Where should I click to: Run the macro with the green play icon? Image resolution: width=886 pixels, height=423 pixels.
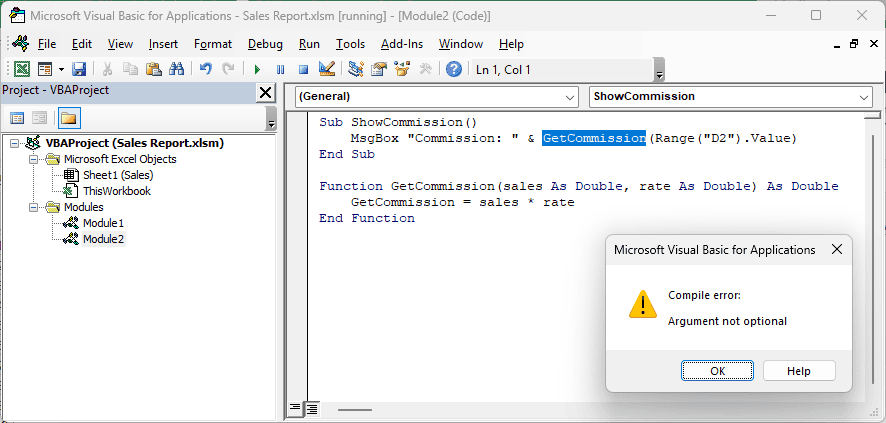tap(257, 69)
